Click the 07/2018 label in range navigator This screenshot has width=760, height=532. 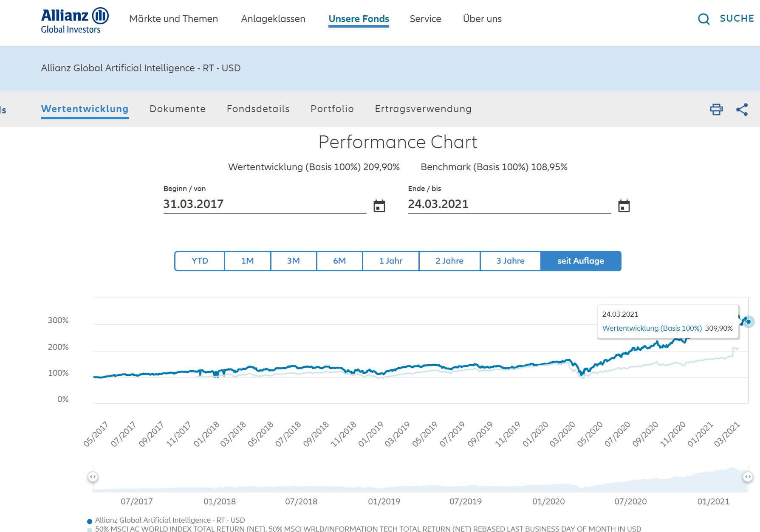pos(301,501)
